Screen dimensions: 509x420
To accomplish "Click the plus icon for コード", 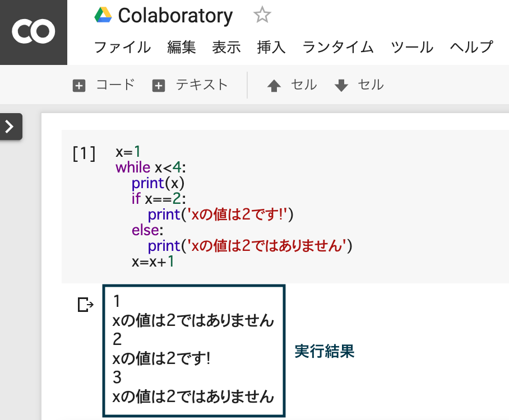I will click(80, 86).
